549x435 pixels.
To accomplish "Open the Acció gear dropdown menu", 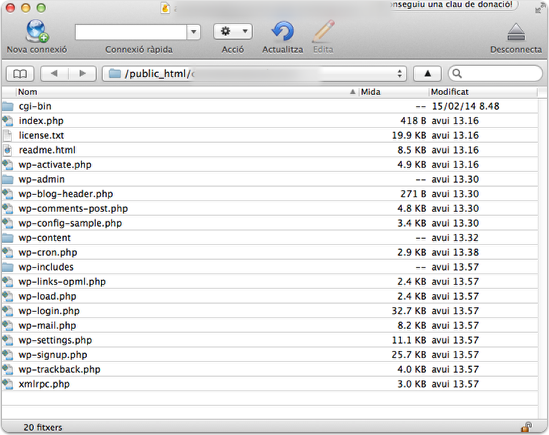I will 233,32.
